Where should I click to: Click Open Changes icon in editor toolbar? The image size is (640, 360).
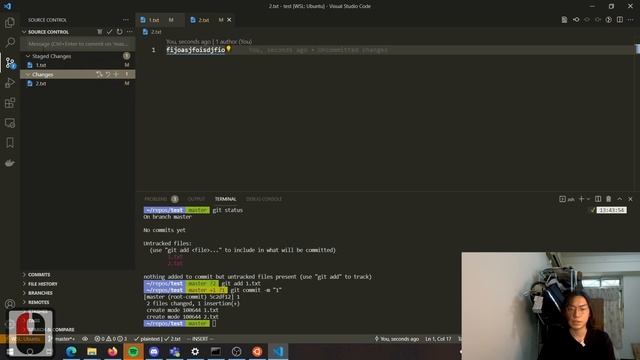(564, 20)
